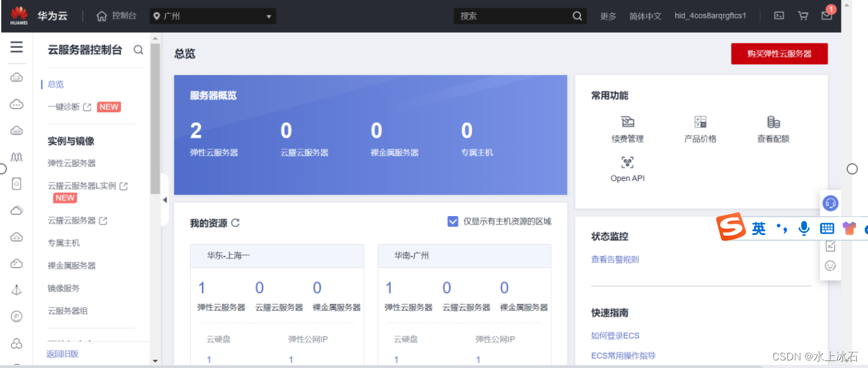
Task: Click the search icon beside 云服务器控制台
Action: [138, 50]
